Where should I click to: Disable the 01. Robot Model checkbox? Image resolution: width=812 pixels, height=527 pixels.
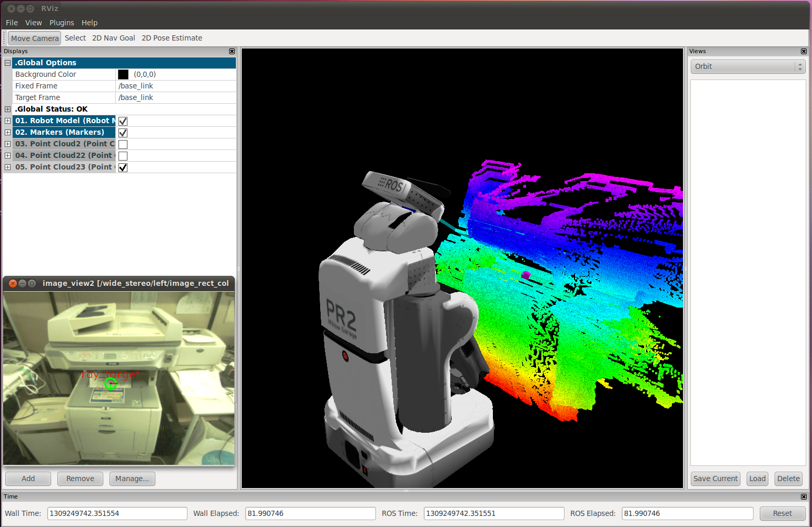[x=123, y=121]
